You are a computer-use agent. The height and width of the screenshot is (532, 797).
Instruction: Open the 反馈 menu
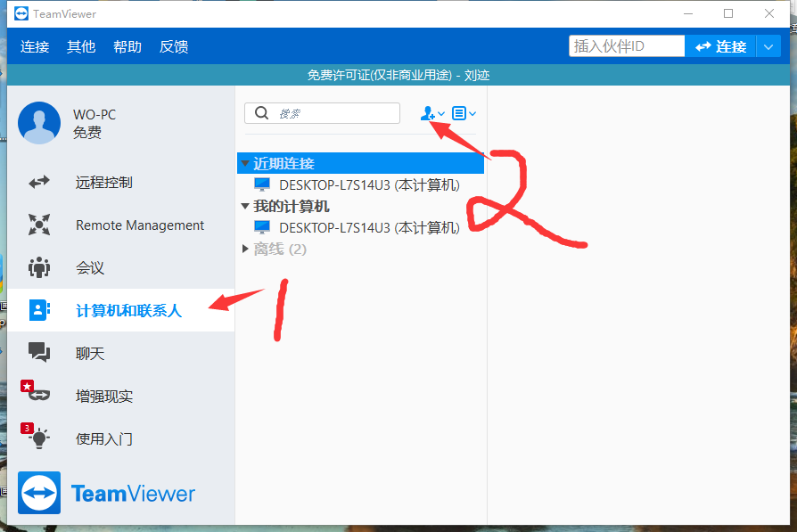pos(174,46)
